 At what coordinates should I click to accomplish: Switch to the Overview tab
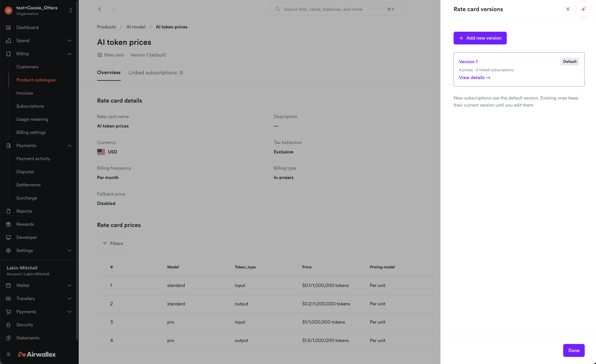coord(109,72)
